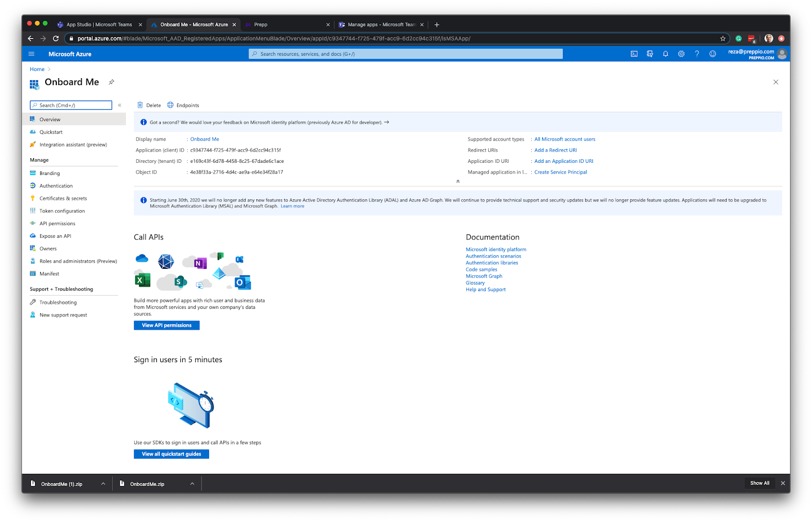Viewport: 812px width, 522px height.
Task: Open Token configuration in the sidebar
Action: tap(61, 211)
